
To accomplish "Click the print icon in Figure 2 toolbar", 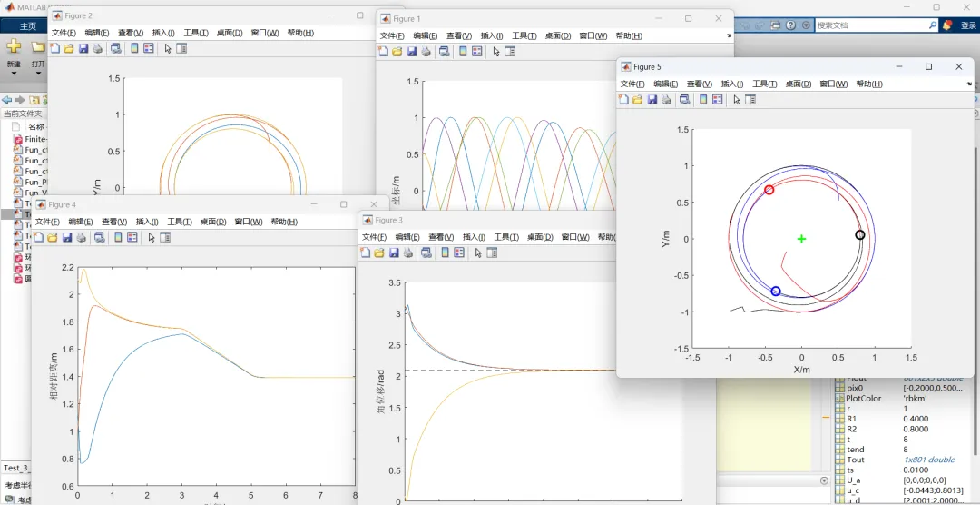I will (x=98, y=49).
